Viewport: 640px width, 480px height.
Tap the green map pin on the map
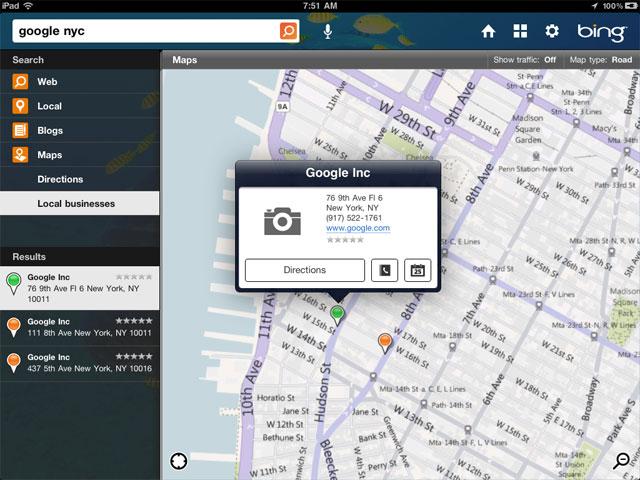pos(337,315)
